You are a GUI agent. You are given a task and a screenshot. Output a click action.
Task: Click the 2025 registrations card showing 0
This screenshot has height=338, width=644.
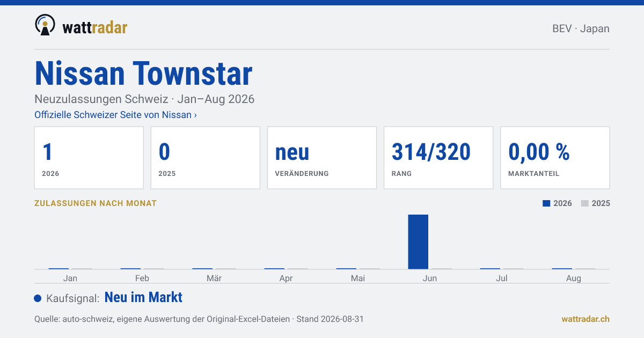tap(206, 158)
